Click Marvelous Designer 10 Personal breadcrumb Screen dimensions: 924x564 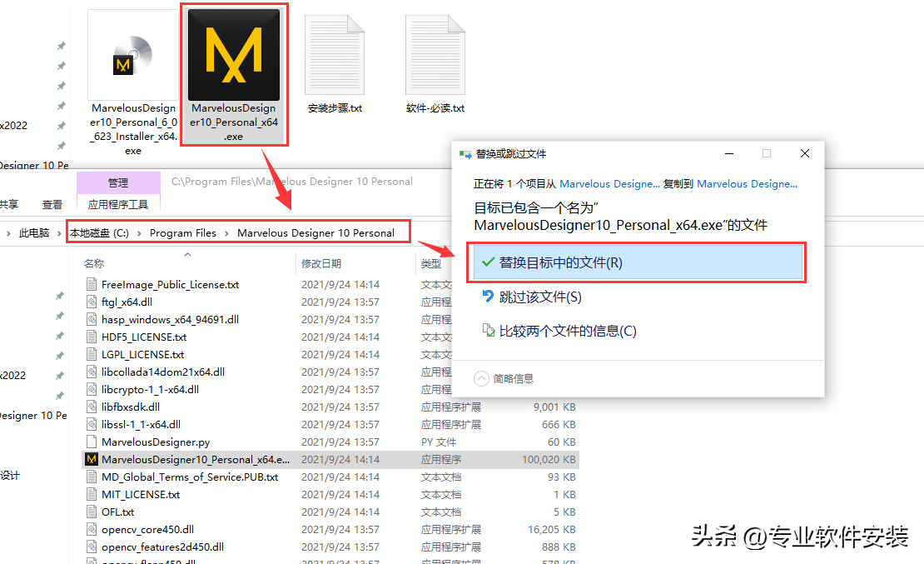click(315, 233)
